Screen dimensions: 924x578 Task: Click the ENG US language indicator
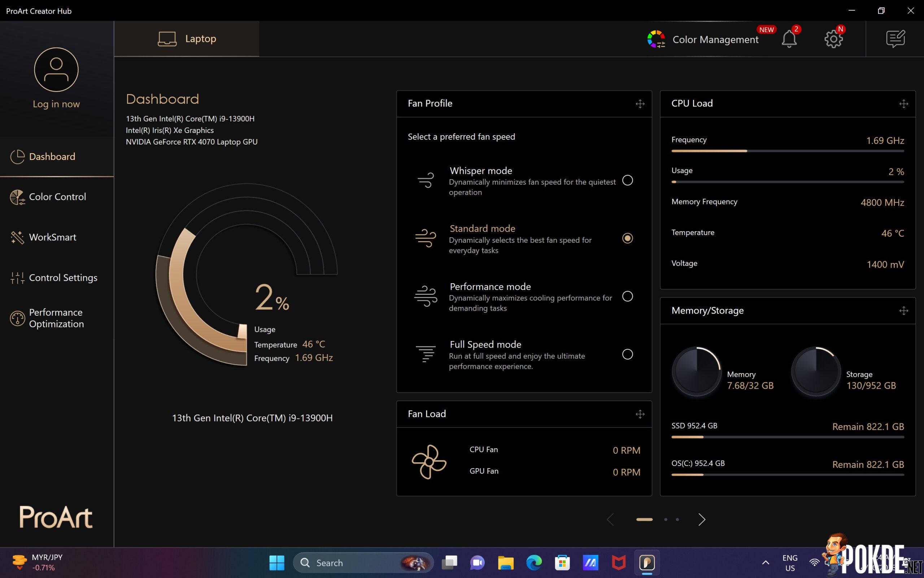[x=790, y=563]
